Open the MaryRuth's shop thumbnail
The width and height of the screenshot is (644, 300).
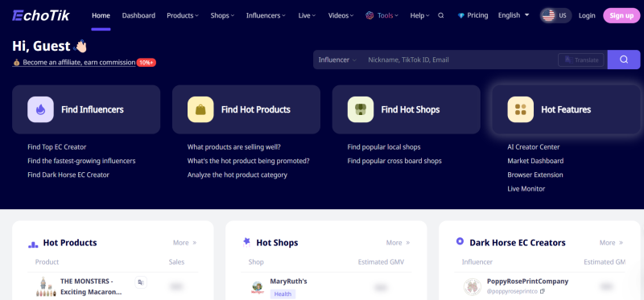(x=258, y=287)
